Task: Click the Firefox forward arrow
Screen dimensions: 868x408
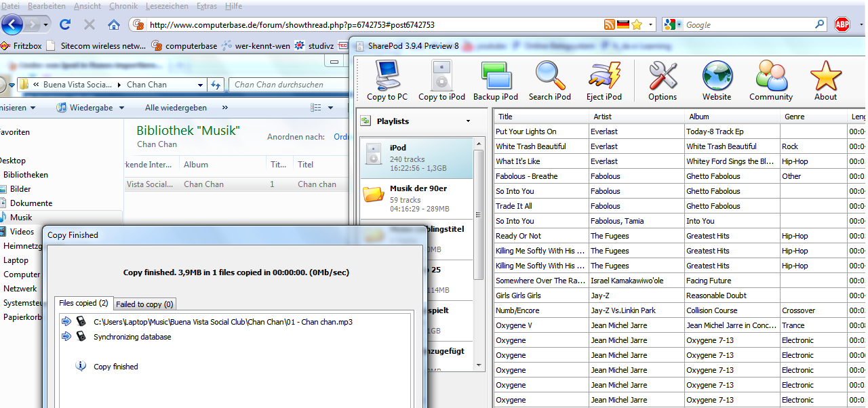Action: click(33, 24)
